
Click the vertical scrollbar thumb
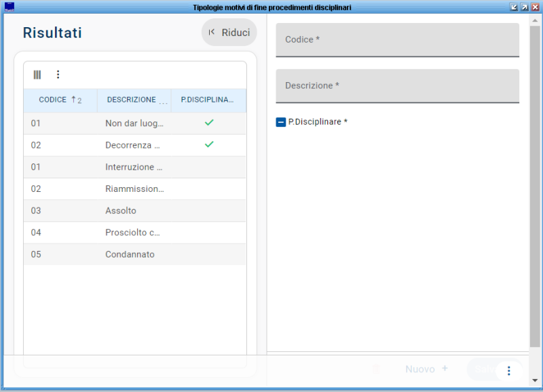point(535,186)
